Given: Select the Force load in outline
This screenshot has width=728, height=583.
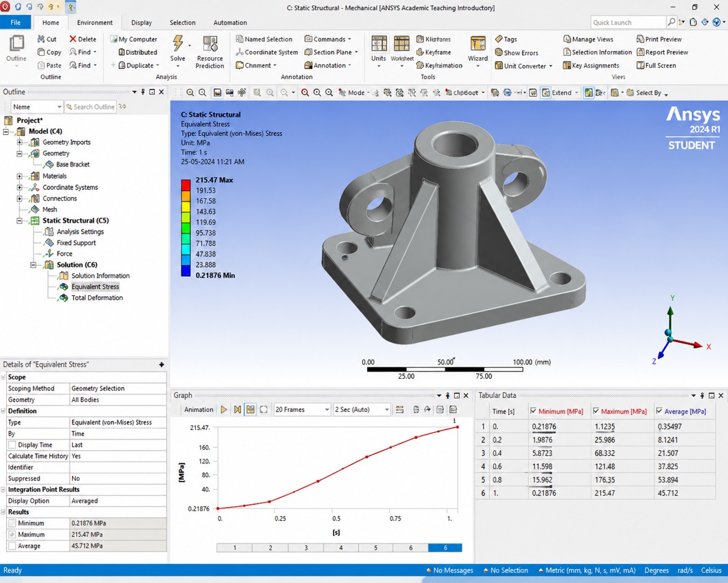Looking at the screenshot, I should point(64,254).
